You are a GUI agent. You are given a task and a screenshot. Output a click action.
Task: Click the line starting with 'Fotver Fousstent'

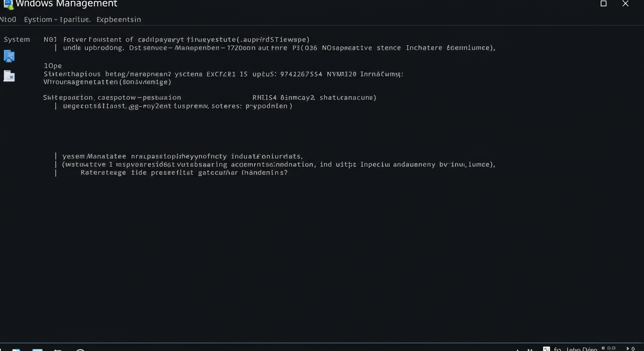click(x=186, y=40)
